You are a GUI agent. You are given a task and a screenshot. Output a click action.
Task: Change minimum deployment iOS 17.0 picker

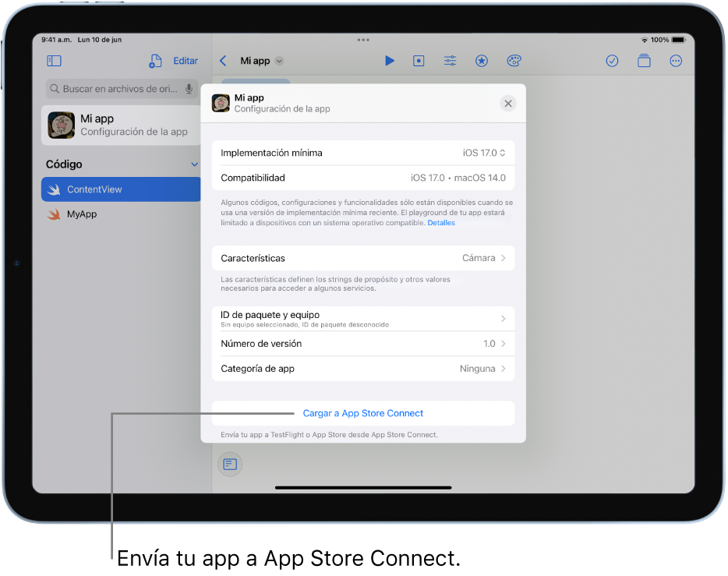pyautogui.click(x=484, y=153)
